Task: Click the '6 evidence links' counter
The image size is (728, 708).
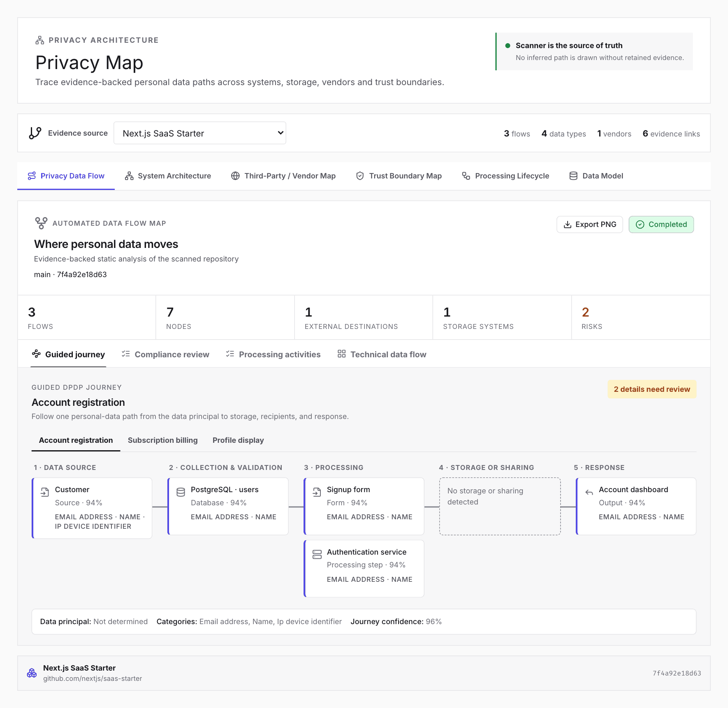Action: [671, 134]
